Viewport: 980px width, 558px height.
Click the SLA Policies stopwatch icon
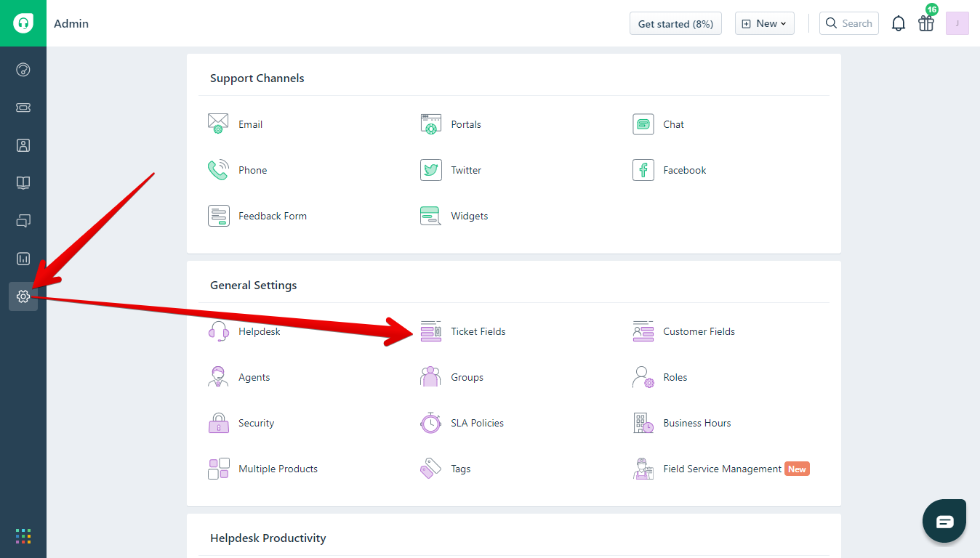(x=431, y=423)
